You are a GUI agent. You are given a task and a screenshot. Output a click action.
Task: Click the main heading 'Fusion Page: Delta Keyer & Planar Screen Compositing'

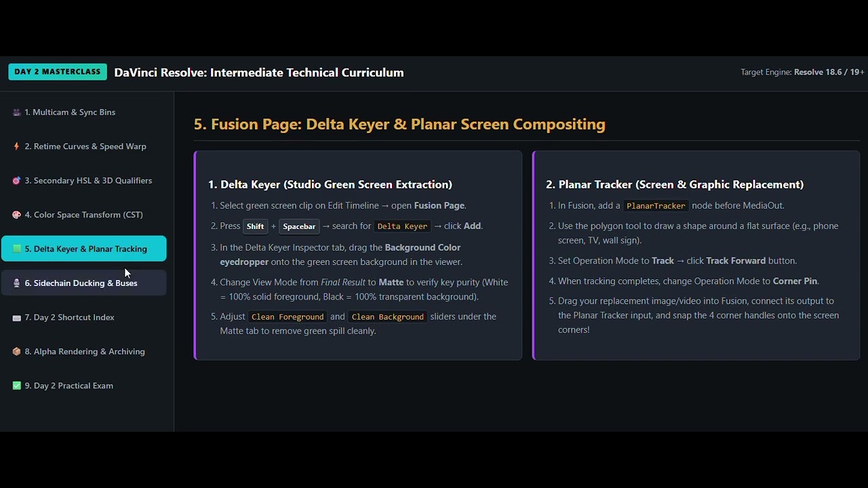coord(399,124)
